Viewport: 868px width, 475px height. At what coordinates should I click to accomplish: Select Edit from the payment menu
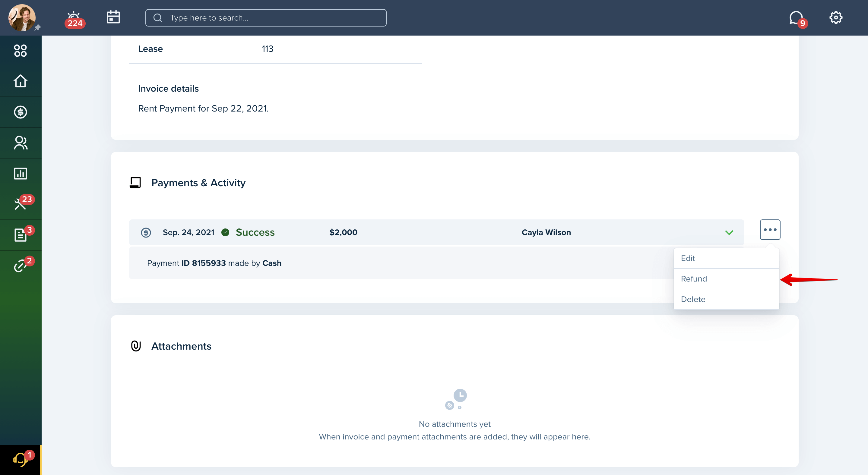point(726,258)
